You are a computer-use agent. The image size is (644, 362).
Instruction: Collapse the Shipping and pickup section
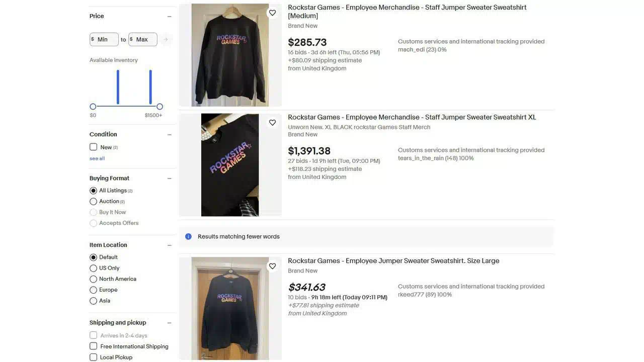[x=170, y=323]
